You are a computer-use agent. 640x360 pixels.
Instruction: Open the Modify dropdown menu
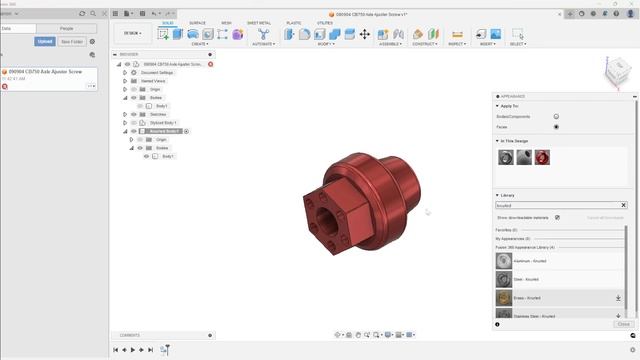326,44
